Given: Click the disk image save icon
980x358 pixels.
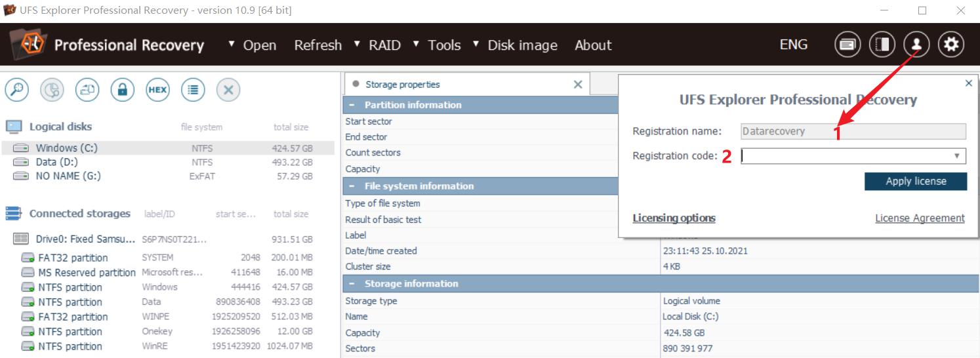Looking at the screenshot, I should (87, 90).
